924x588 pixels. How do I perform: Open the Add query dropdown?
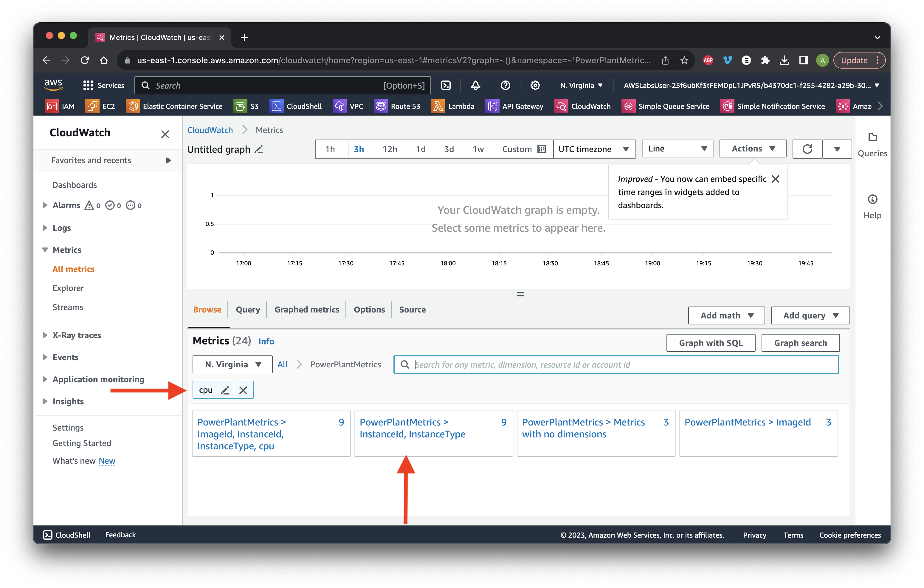[x=810, y=315]
